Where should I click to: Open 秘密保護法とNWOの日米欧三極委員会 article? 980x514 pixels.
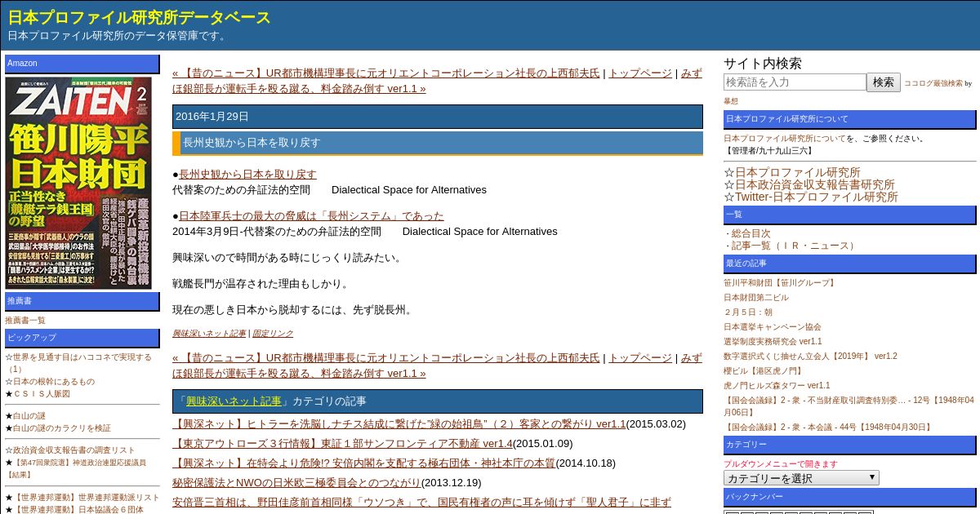click(x=296, y=482)
